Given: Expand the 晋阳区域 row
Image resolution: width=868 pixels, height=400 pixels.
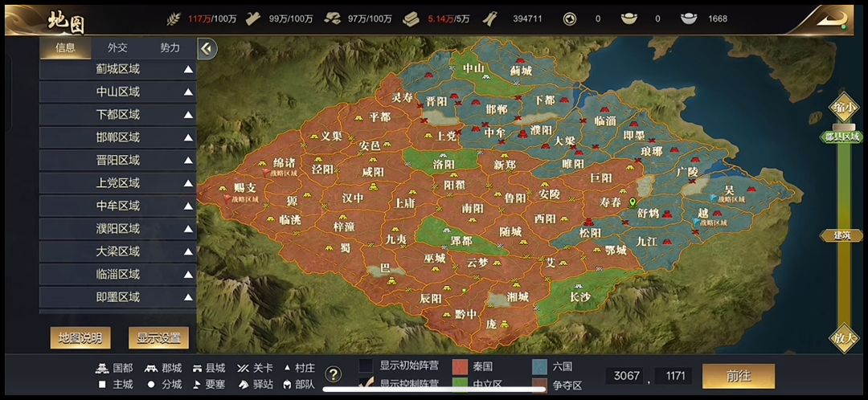Looking at the screenshot, I should point(118,161).
